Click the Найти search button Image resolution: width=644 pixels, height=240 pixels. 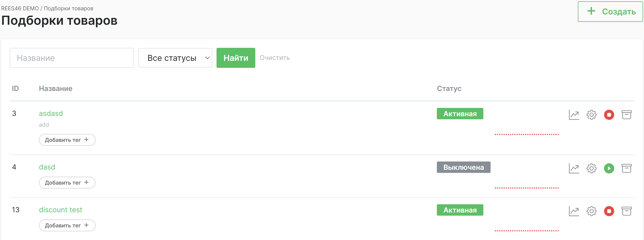tap(235, 58)
